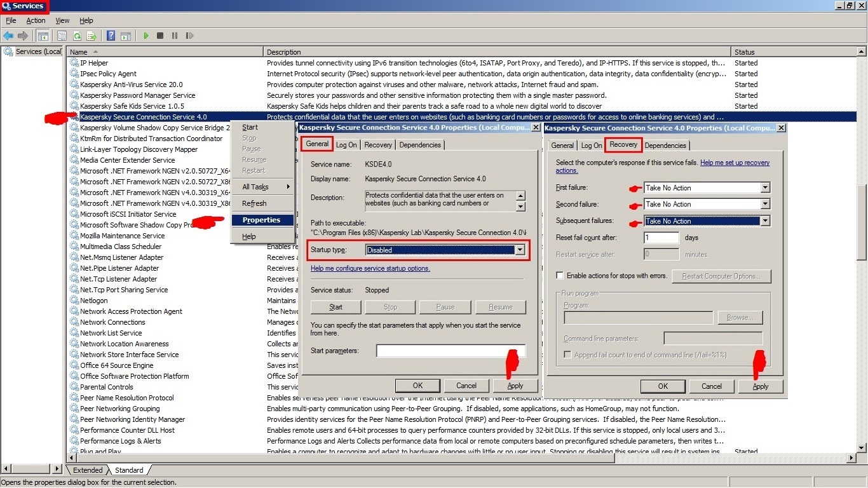The image size is (868, 488).
Task: Toggle the Show/Hide Console Tree toolbar icon
Action: pyautogui.click(x=43, y=36)
